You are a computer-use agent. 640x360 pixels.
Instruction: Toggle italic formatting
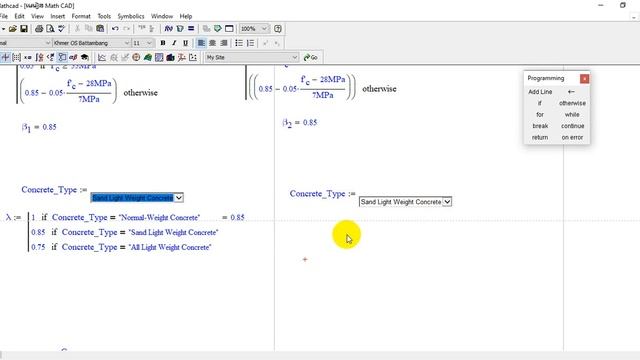[x=174, y=43]
